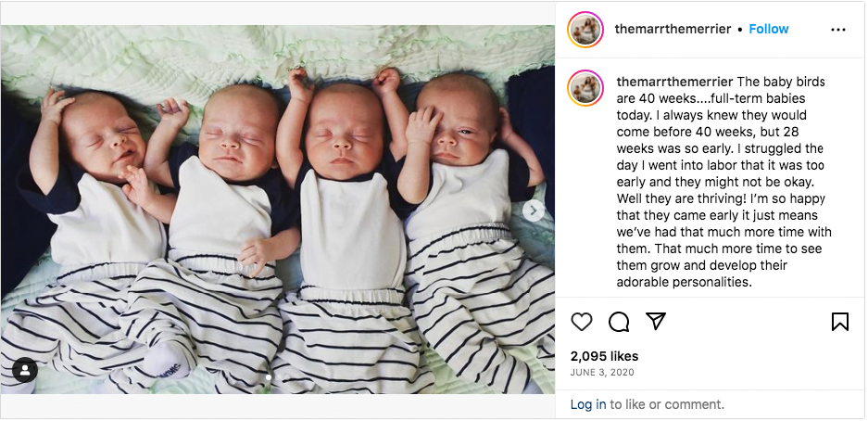Screen dimensions: 868x421
Task: View the 2,095 likes list
Action: pyautogui.click(x=604, y=356)
